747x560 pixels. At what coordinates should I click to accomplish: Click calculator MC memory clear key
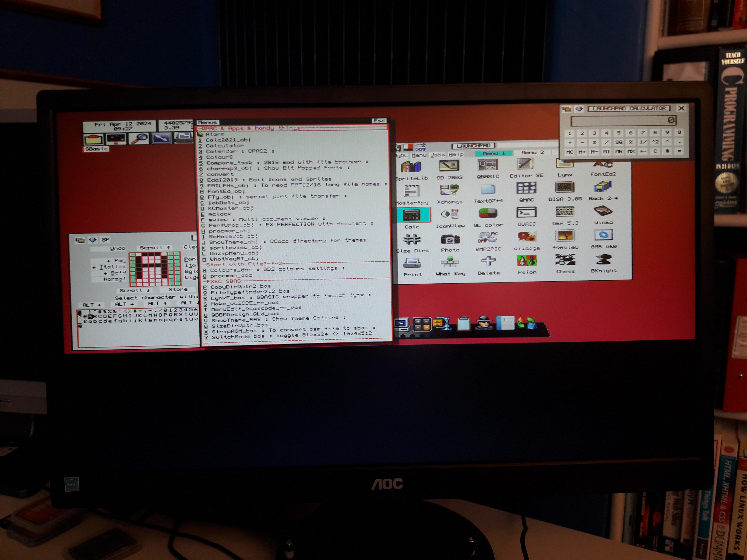pos(570,152)
